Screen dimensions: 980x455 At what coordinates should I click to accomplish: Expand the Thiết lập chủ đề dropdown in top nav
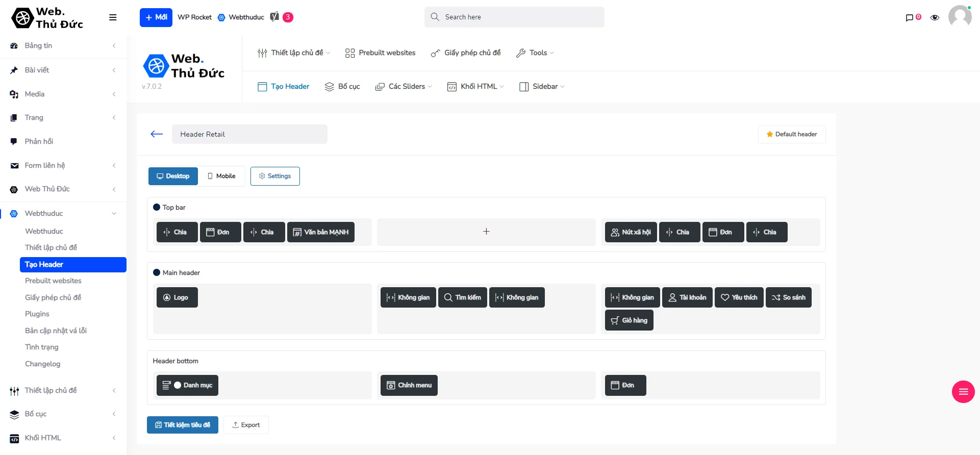click(294, 53)
